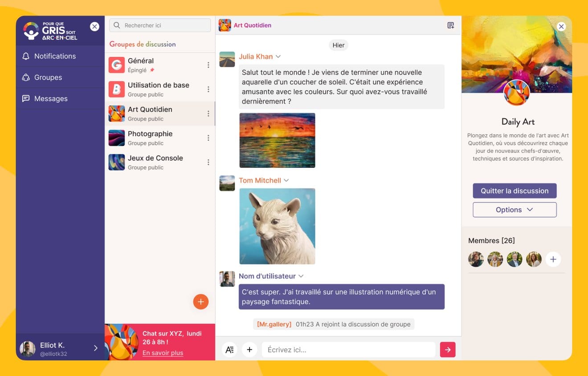The width and height of the screenshot is (588, 376).
Task: Open text formatting icon in message bar
Action: tap(229, 350)
